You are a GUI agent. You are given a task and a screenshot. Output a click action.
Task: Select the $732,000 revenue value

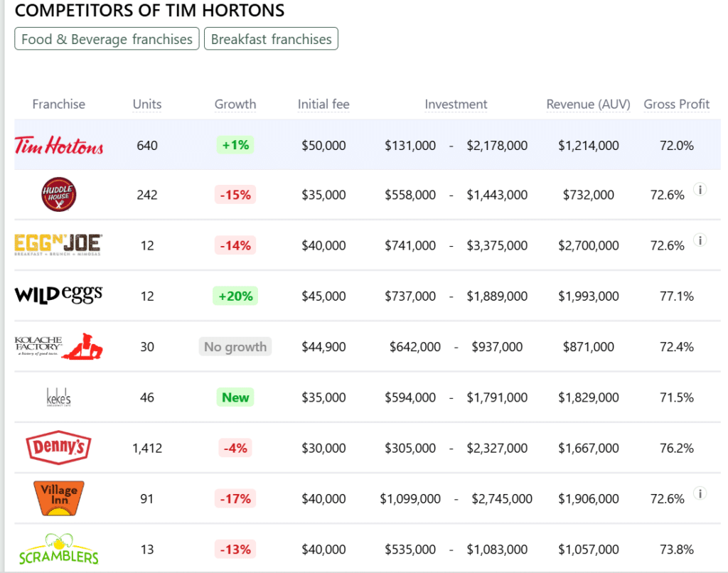tap(588, 195)
